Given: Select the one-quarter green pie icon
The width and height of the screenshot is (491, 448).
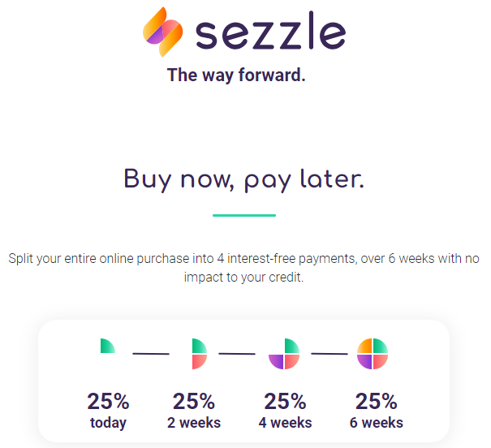Looking at the screenshot, I should click(108, 346).
